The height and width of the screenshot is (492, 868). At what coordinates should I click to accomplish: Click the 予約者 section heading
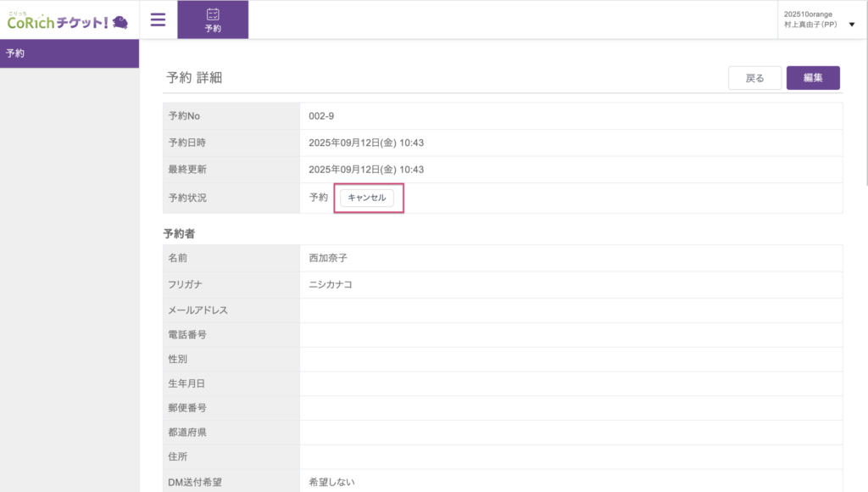coord(180,232)
